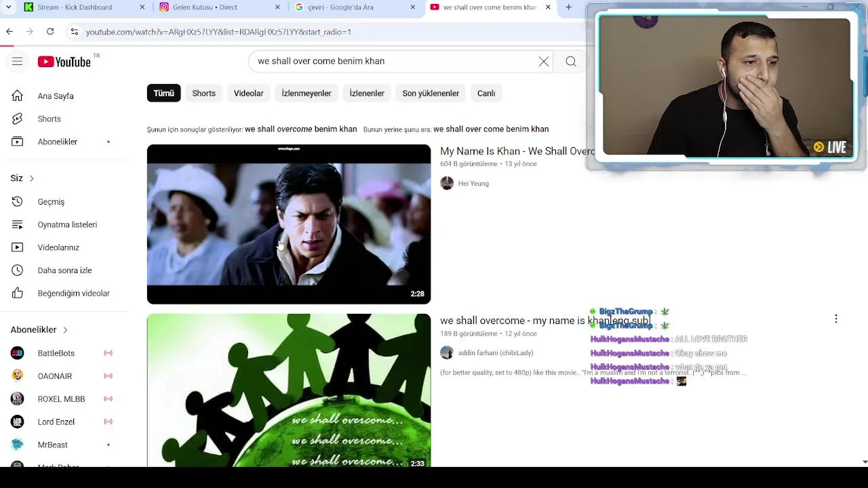Open site info icon in the address bar
The image size is (868, 488).
click(75, 32)
